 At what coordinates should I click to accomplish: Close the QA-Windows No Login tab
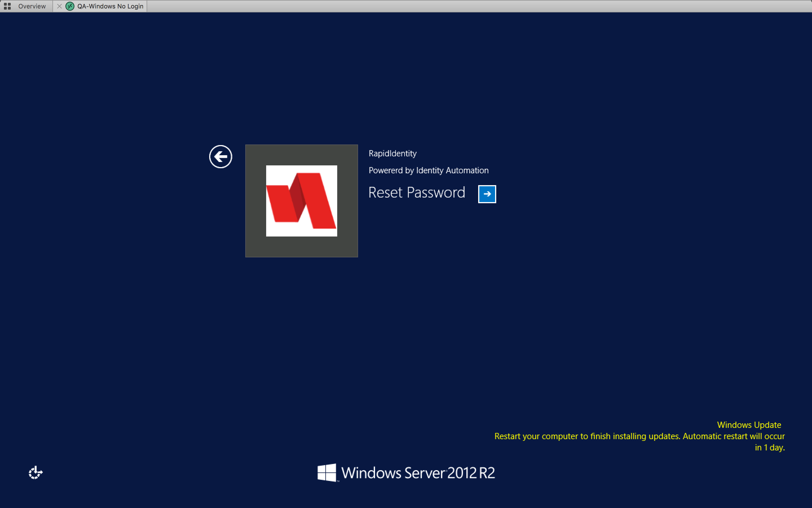tap(59, 6)
